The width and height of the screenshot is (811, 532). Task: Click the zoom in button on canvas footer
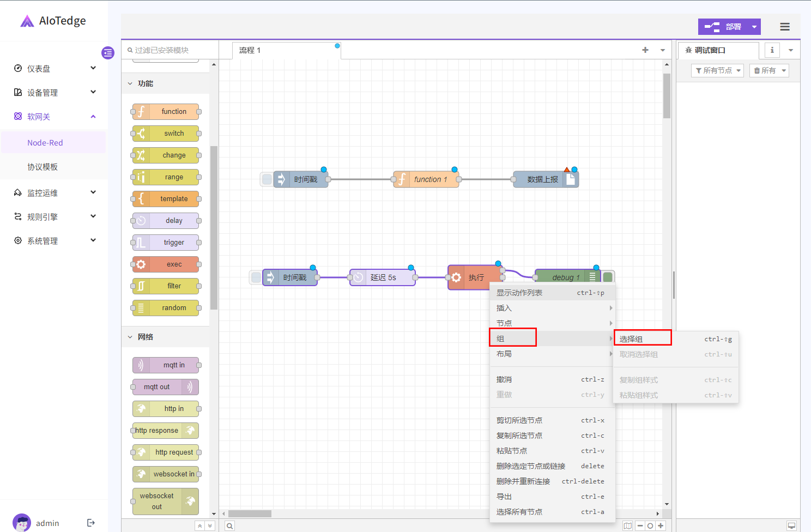coord(661,525)
